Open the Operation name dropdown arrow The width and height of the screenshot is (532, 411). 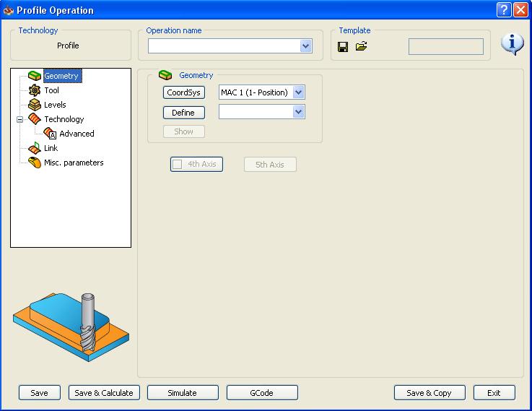(x=305, y=46)
